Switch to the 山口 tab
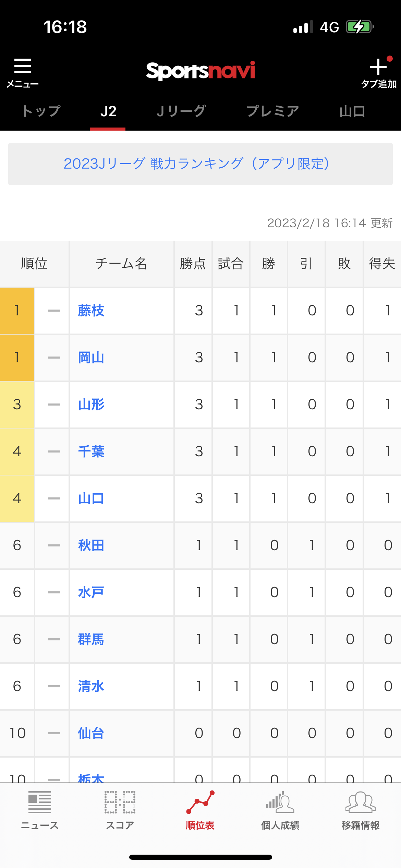The image size is (401, 868). click(352, 111)
